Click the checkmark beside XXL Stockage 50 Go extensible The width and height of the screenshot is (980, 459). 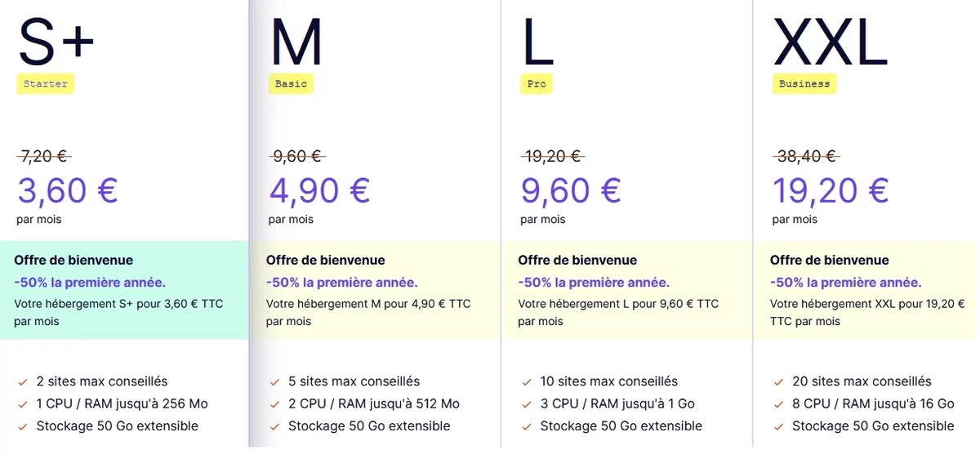[x=777, y=426]
